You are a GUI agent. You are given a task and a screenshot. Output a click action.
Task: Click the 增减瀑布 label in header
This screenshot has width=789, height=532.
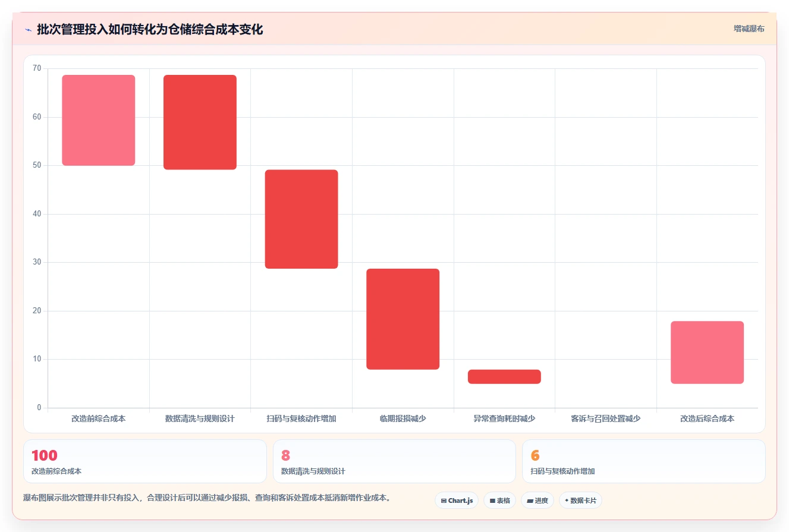click(749, 29)
